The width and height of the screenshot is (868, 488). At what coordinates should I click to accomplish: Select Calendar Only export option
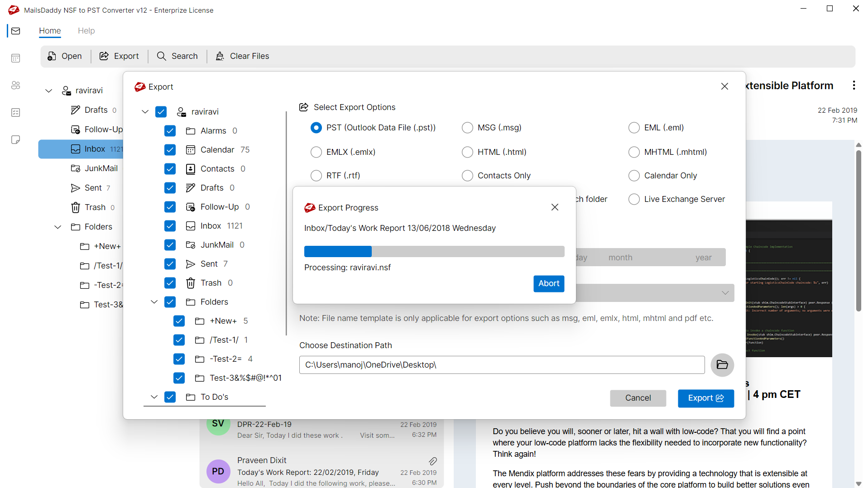(x=634, y=176)
